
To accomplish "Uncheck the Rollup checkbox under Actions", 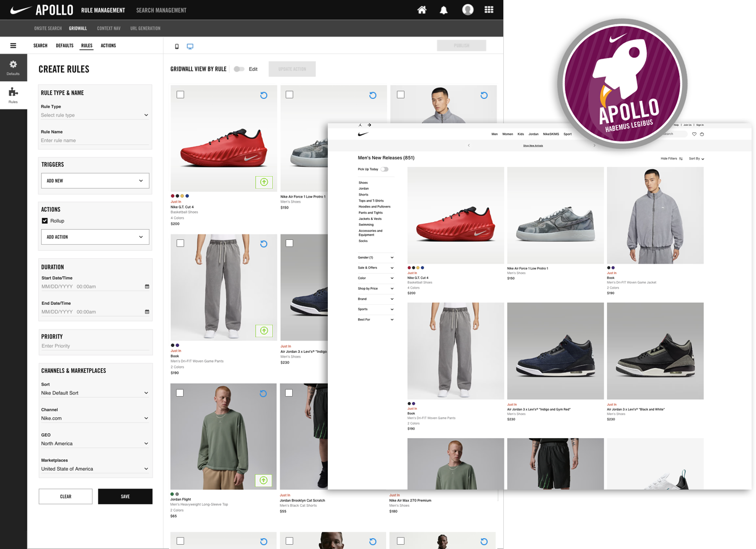I will click(x=45, y=220).
